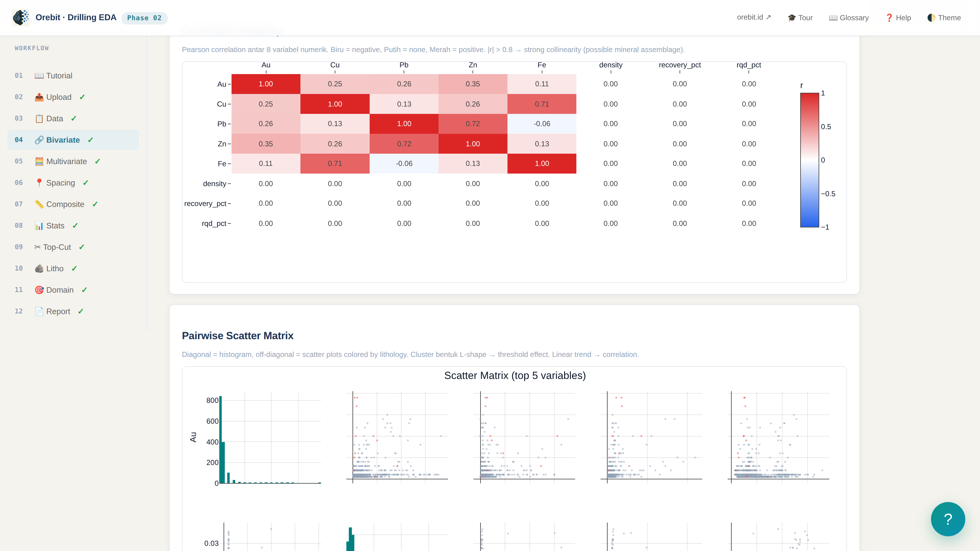Image resolution: width=980 pixels, height=551 pixels.
Task: Open Domain step label
Action: tap(60, 290)
